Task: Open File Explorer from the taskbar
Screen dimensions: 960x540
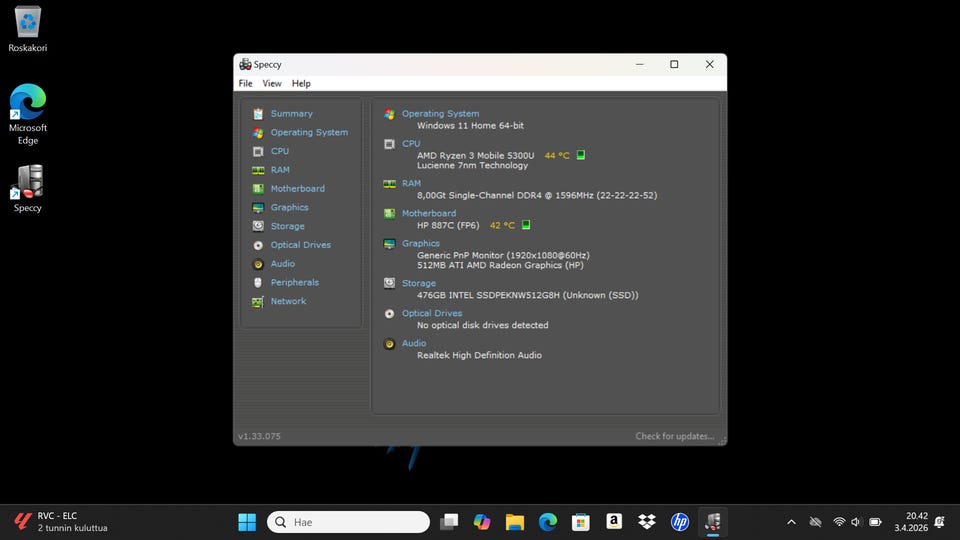Action: [515, 522]
